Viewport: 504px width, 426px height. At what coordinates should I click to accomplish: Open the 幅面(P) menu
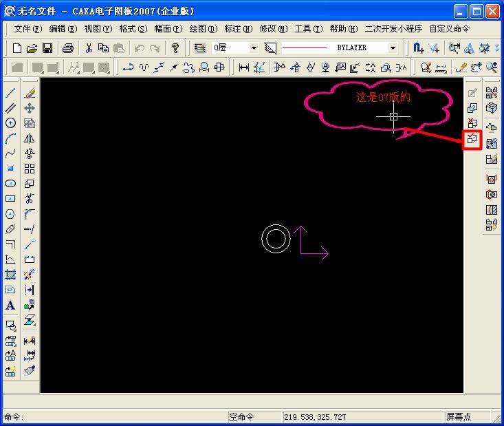168,29
